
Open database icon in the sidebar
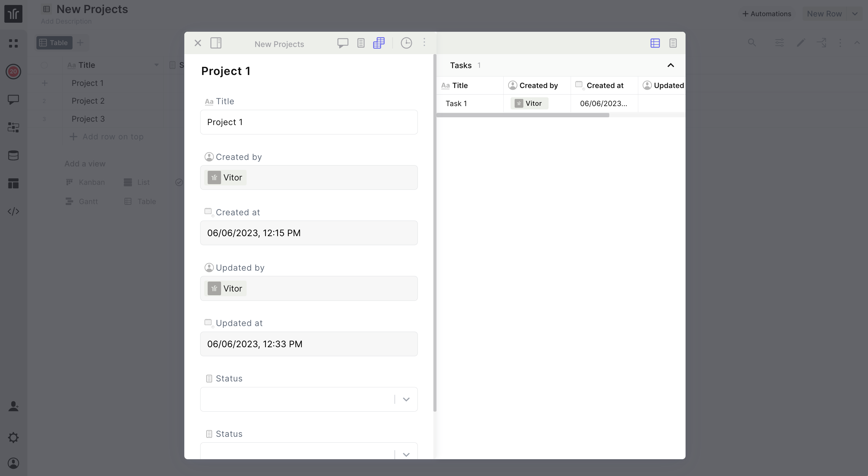13,156
